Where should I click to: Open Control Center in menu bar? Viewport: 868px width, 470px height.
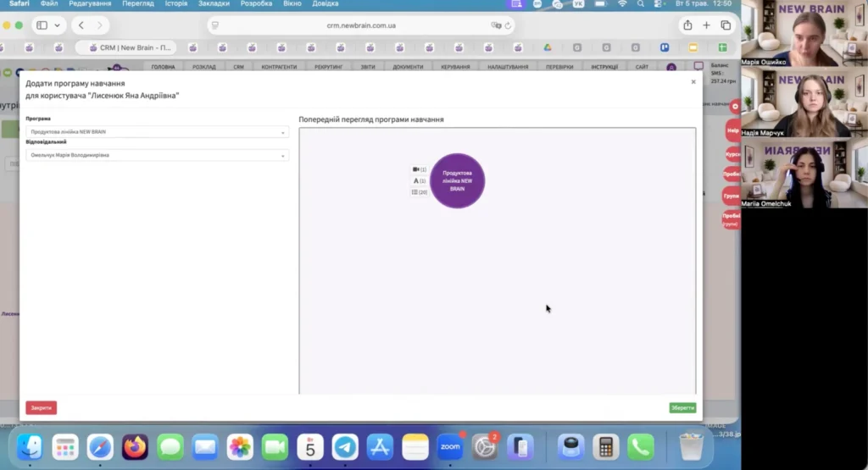[658, 4]
